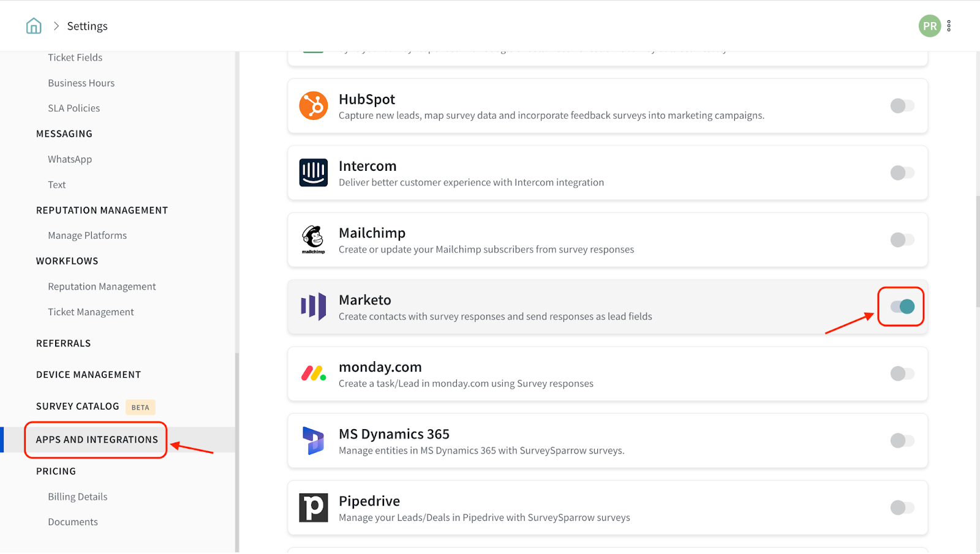
Task: Switch on the Mailchimp integration
Action: (902, 240)
